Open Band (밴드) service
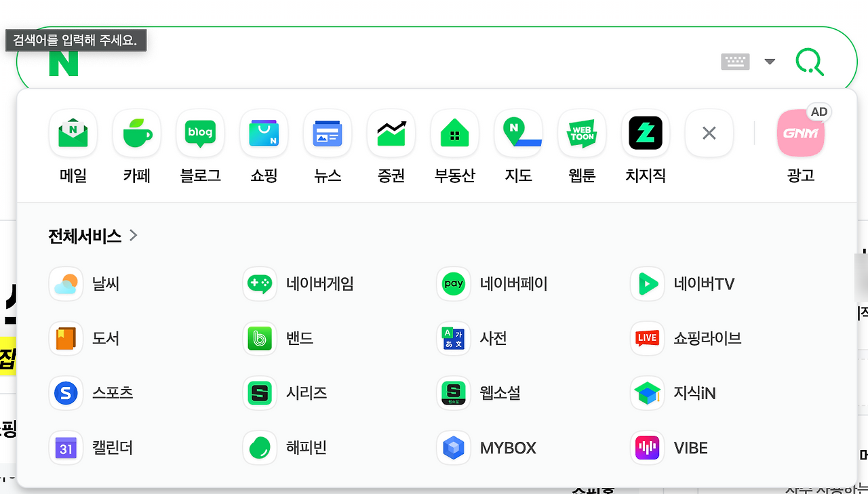The height and width of the screenshot is (494, 868). 279,338
